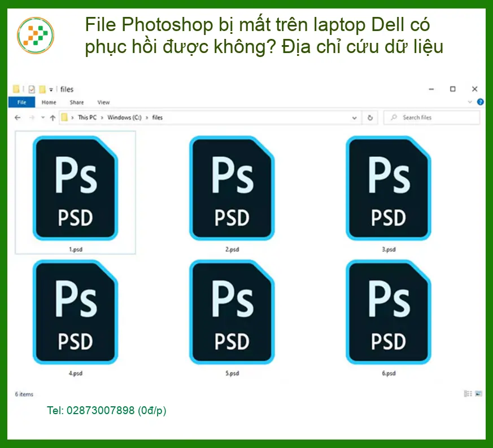
Task: Click the Properties quick access toolbar icon
Action: [32, 90]
